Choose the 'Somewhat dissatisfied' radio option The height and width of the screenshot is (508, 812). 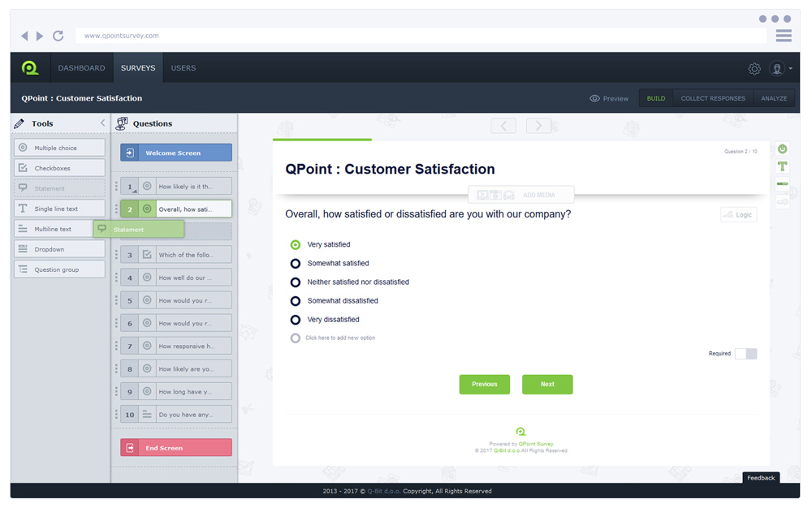click(296, 300)
